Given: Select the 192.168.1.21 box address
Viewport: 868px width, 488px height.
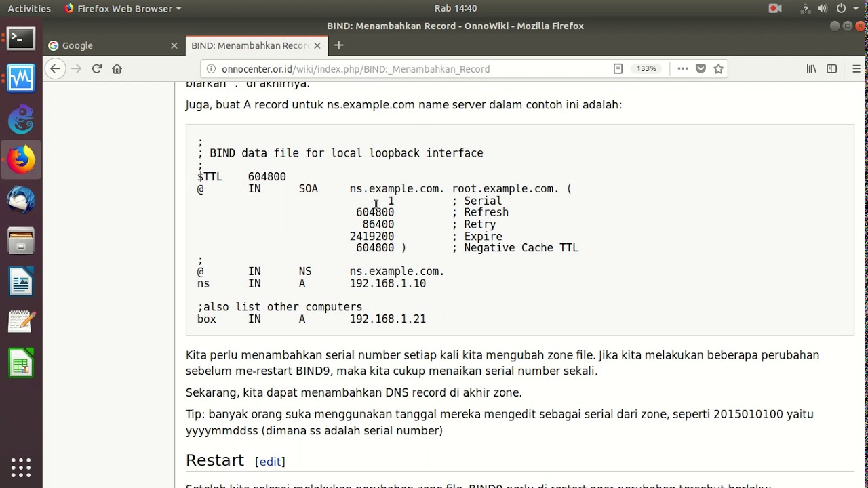Looking at the screenshot, I should pyautogui.click(x=388, y=319).
